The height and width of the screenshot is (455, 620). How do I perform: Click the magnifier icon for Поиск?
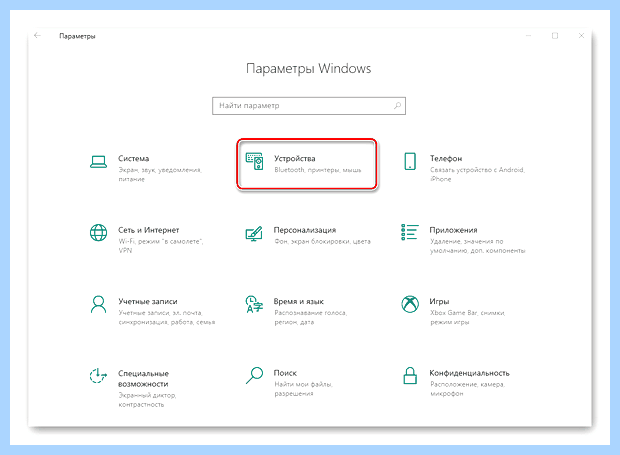(254, 376)
